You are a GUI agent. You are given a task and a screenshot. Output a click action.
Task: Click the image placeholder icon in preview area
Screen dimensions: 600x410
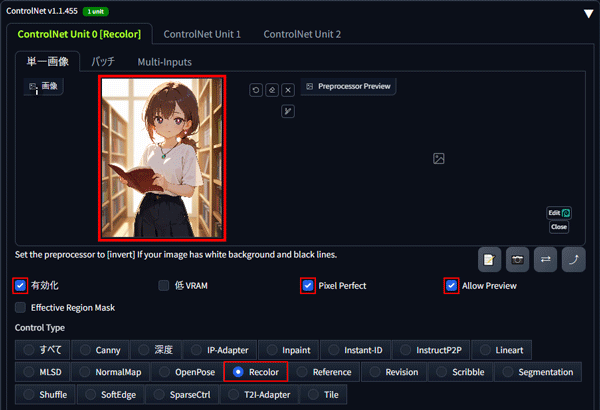(439, 158)
